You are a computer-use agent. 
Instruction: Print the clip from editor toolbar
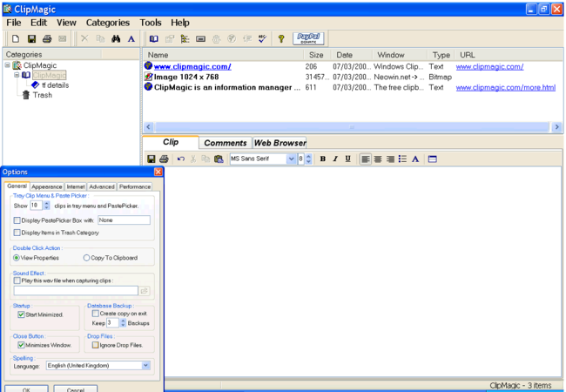coord(164,159)
